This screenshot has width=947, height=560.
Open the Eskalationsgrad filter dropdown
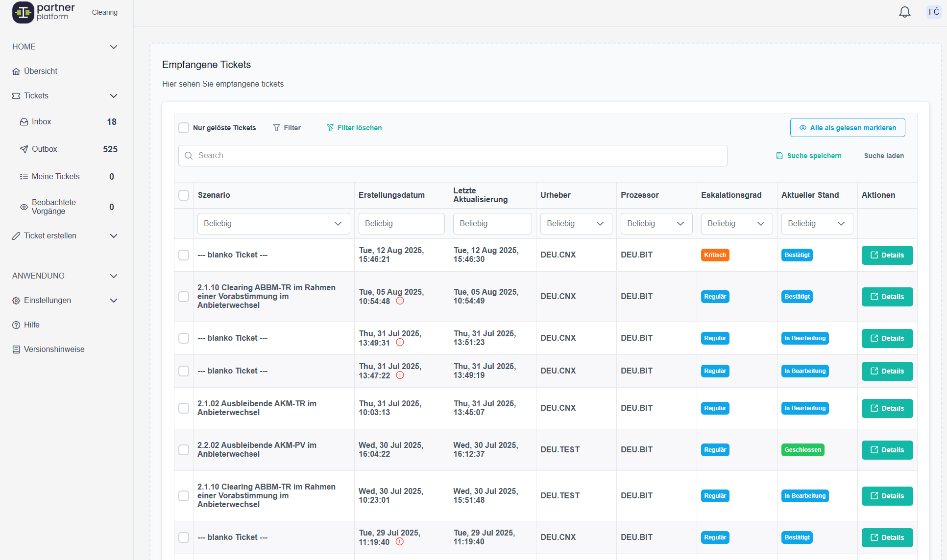click(736, 224)
